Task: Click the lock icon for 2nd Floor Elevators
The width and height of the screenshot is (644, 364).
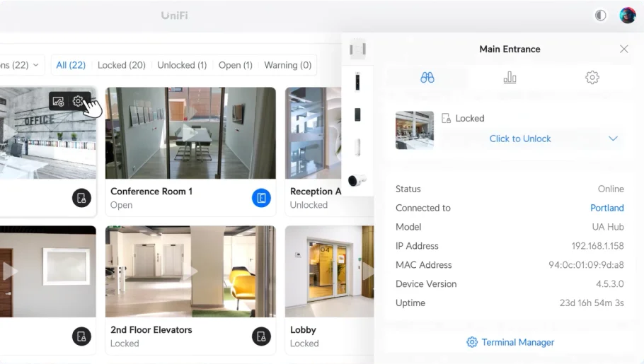Action: tap(261, 336)
